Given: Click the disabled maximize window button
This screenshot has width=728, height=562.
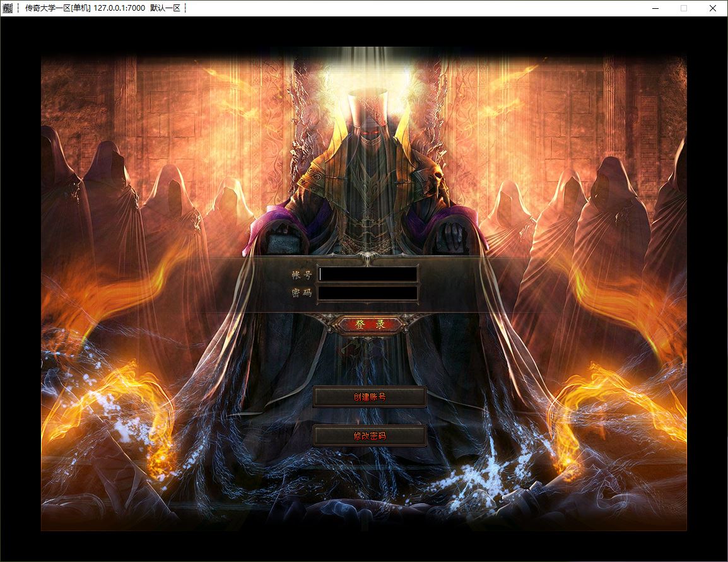Looking at the screenshot, I should point(684,8).
